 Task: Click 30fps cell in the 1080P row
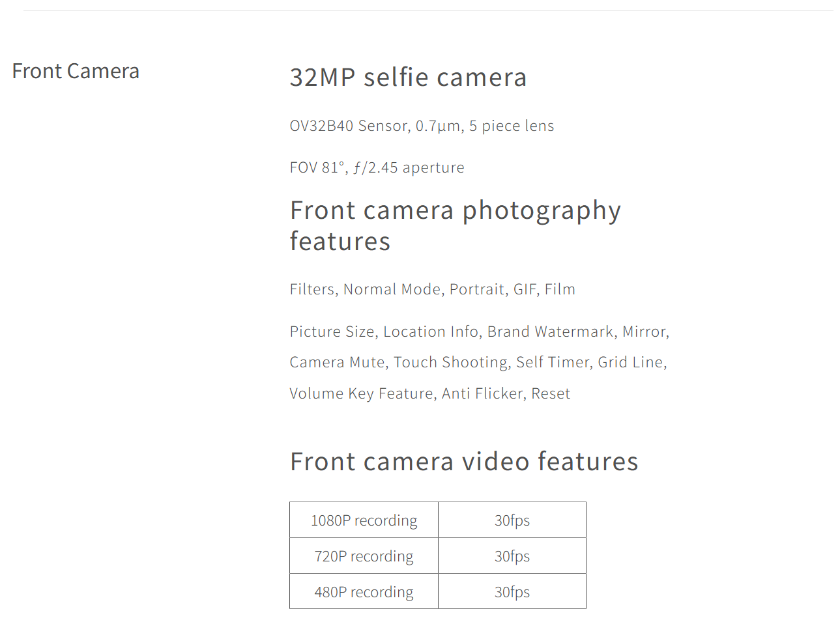click(512, 520)
